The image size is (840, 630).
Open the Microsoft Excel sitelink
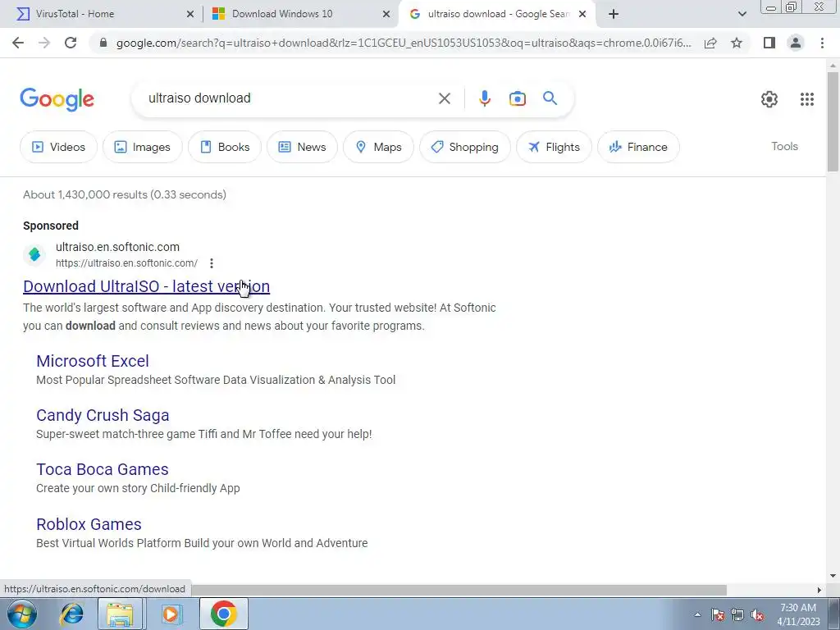(x=93, y=361)
